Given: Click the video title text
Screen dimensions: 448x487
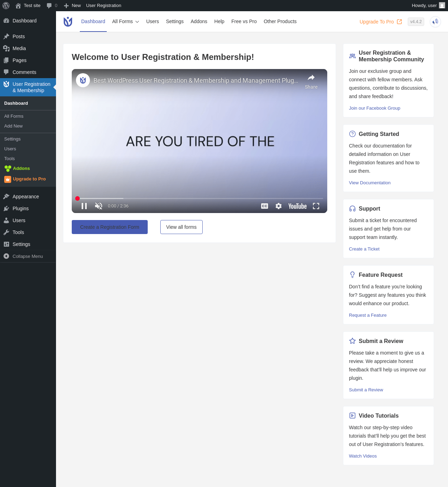Looking at the screenshot, I should click(x=196, y=81).
